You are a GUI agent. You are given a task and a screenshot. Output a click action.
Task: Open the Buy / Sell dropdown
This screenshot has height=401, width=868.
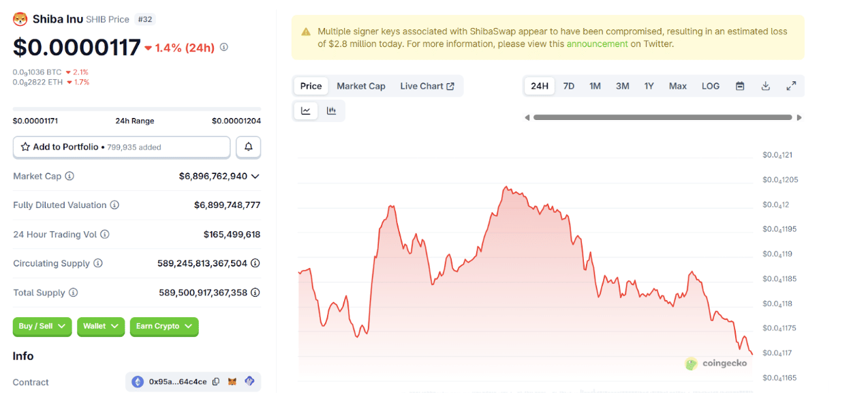pyautogui.click(x=42, y=327)
